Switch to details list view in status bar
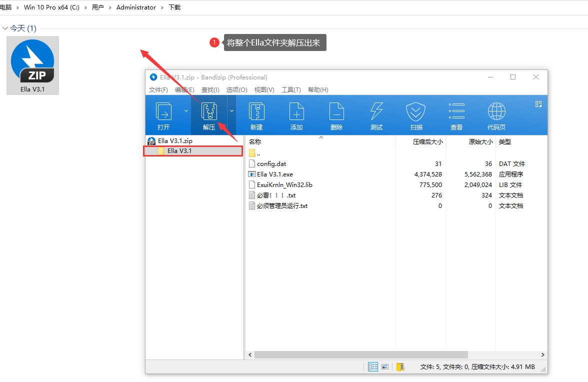This screenshot has height=382, width=588. (x=373, y=367)
